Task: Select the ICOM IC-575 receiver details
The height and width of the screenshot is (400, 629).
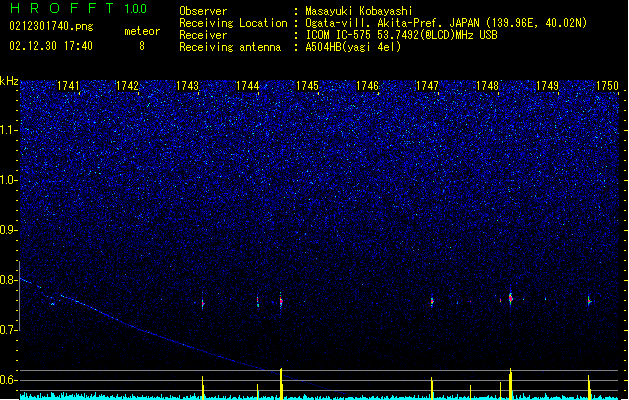Action: coord(401,35)
